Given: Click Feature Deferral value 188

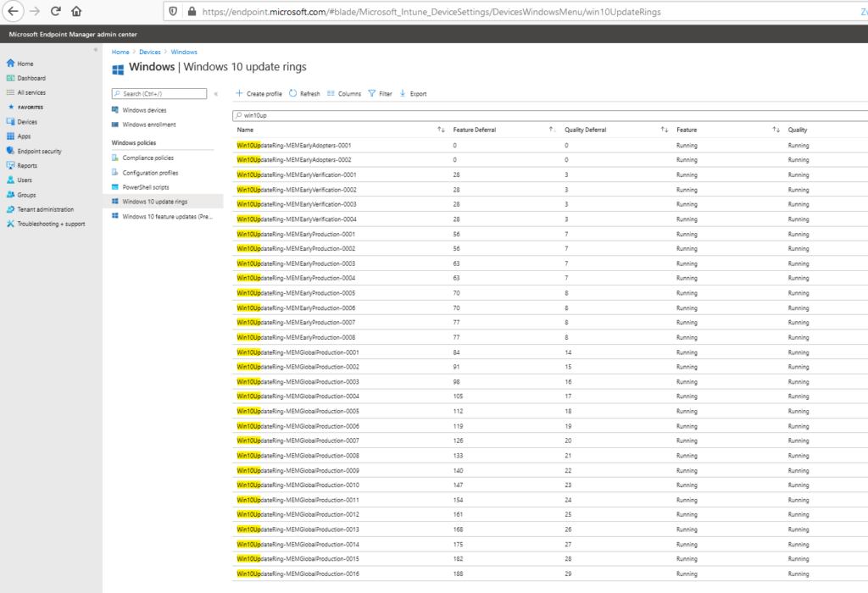Looking at the screenshot, I should (x=458, y=574).
